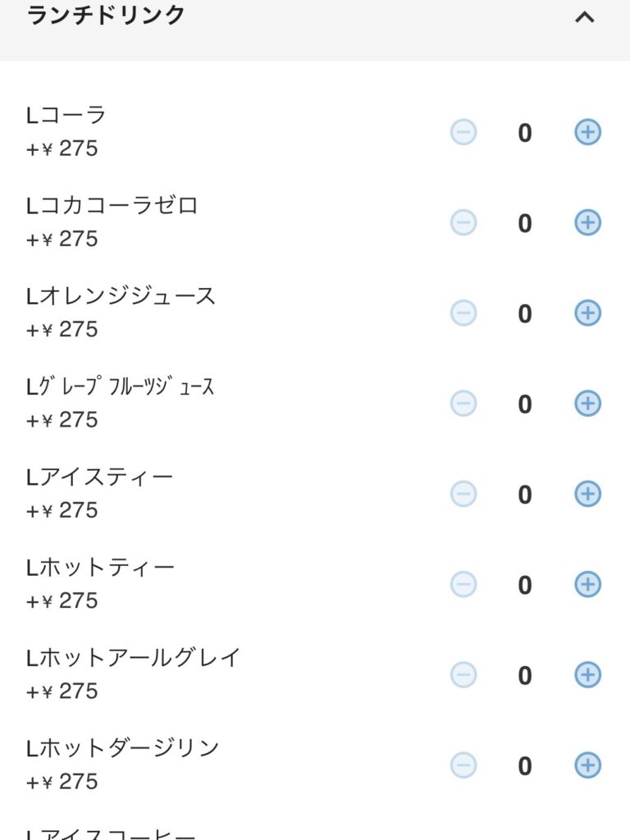The image size is (630, 840).
Task: Decrease Lコーラ quantity with minus icon
Action: [463, 132]
